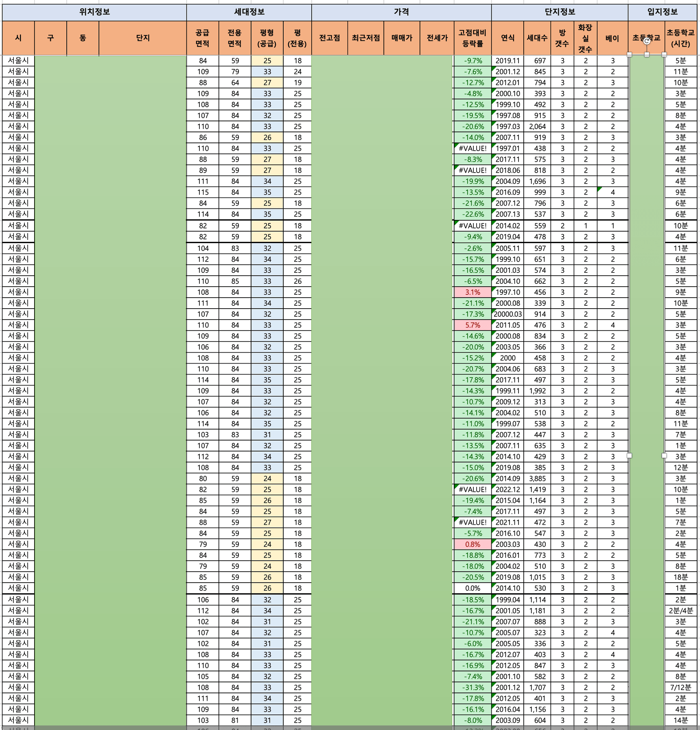Select the 단지 column header

coord(143,38)
